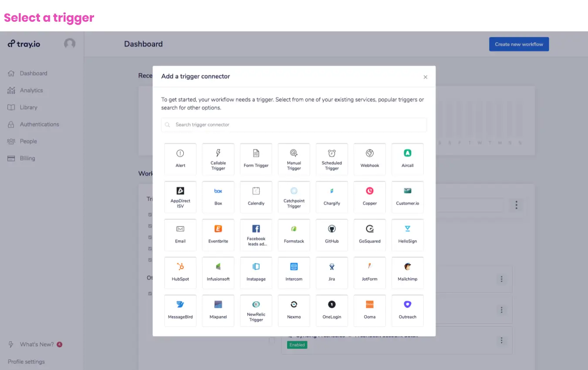The image size is (588, 370).
Task: Pick the Aircall connector
Action: pyautogui.click(x=408, y=159)
